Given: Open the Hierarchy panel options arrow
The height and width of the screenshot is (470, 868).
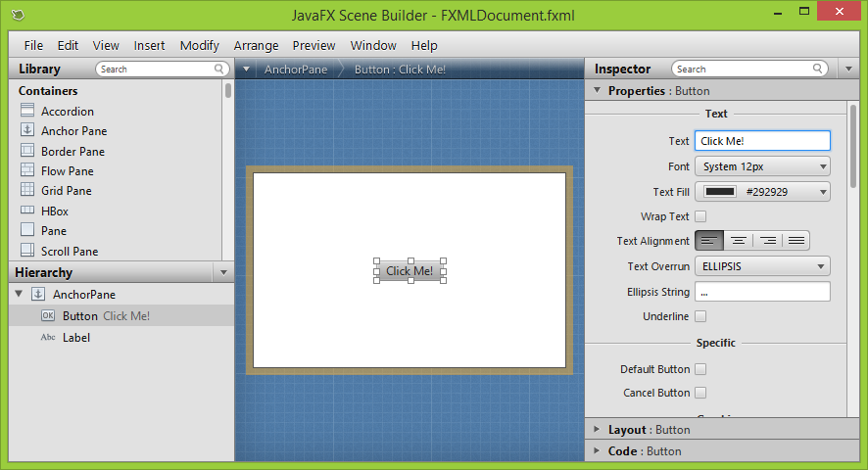Looking at the screenshot, I should click(x=223, y=272).
